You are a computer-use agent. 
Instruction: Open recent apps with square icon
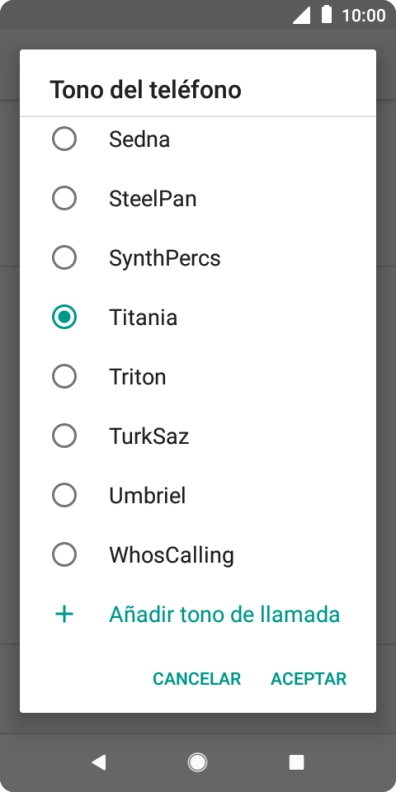tap(296, 762)
